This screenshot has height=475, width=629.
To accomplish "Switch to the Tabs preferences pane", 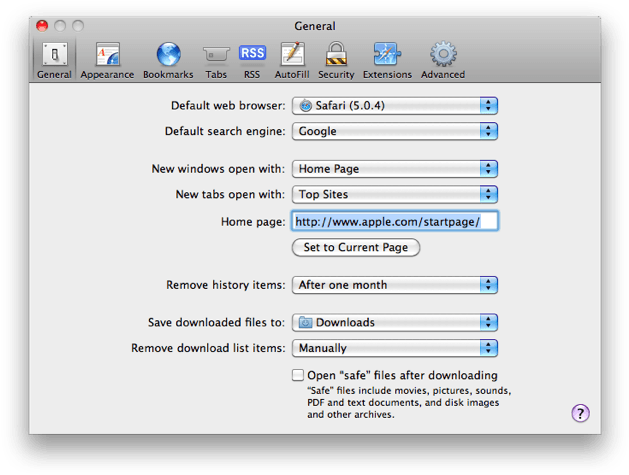I will [216, 60].
